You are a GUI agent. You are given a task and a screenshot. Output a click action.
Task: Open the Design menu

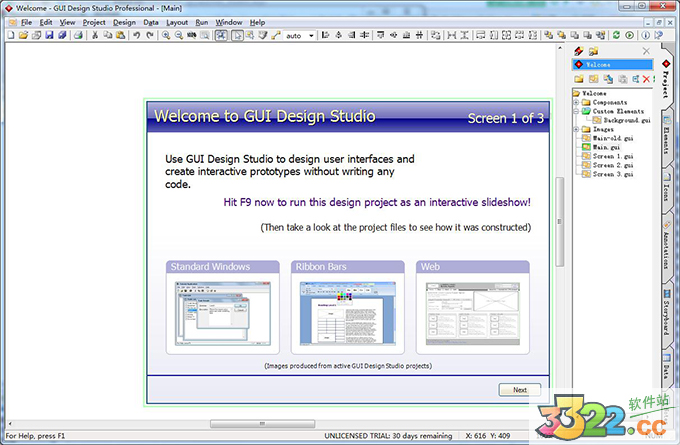tap(124, 21)
